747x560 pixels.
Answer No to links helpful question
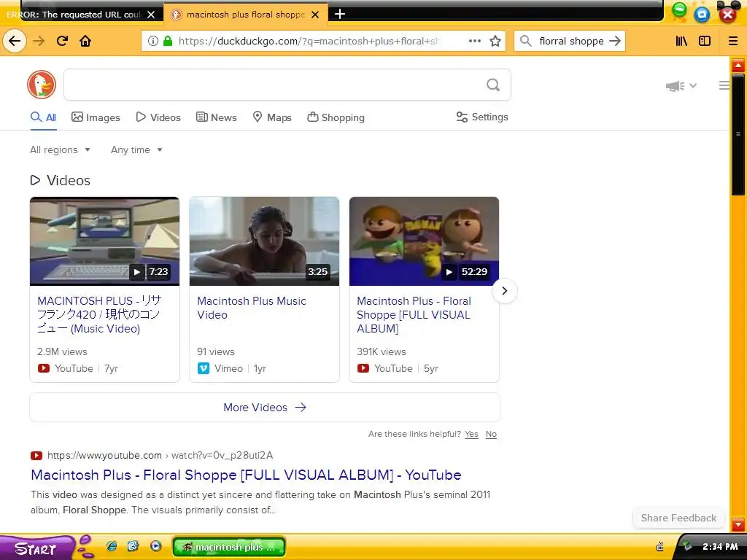[491, 435]
